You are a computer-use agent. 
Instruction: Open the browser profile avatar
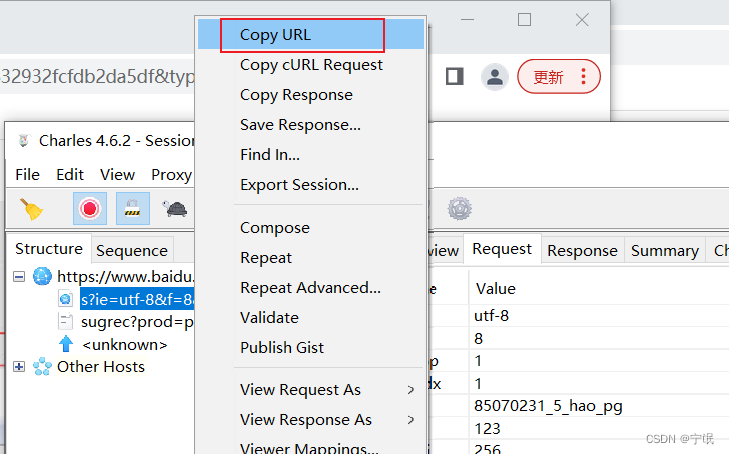pos(495,77)
